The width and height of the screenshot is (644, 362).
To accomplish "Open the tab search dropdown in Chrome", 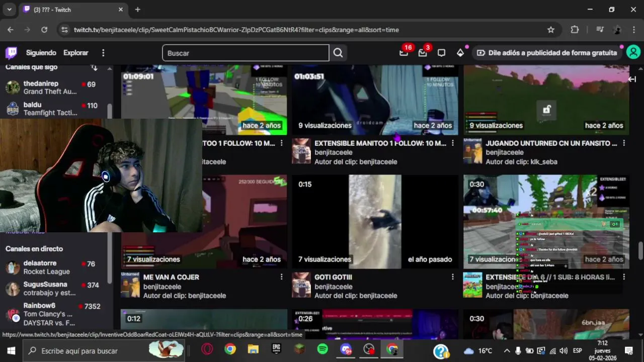I will (9, 10).
